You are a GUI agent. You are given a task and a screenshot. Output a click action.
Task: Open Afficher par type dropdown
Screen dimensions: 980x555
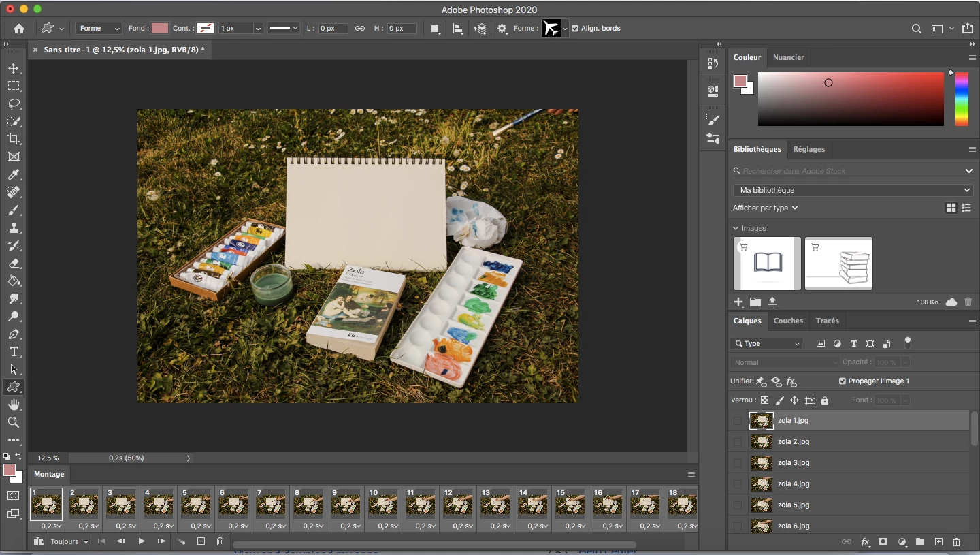[765, 208]
